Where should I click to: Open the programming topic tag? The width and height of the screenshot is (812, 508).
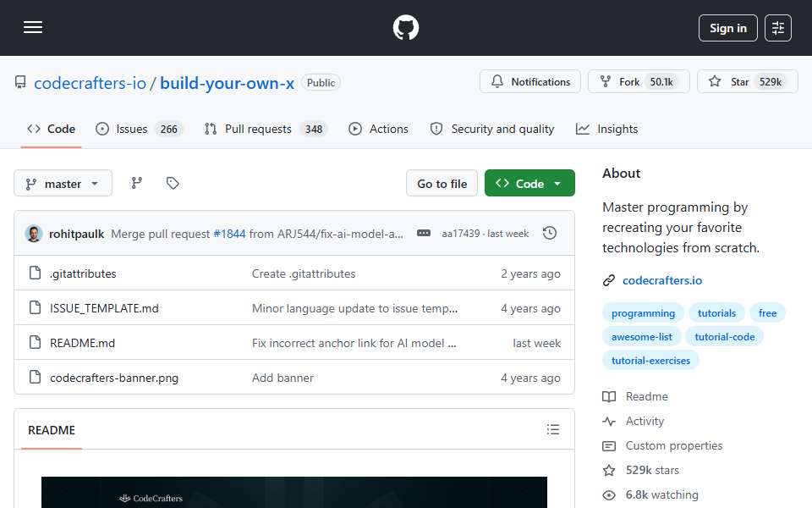(x=643, y=313)
